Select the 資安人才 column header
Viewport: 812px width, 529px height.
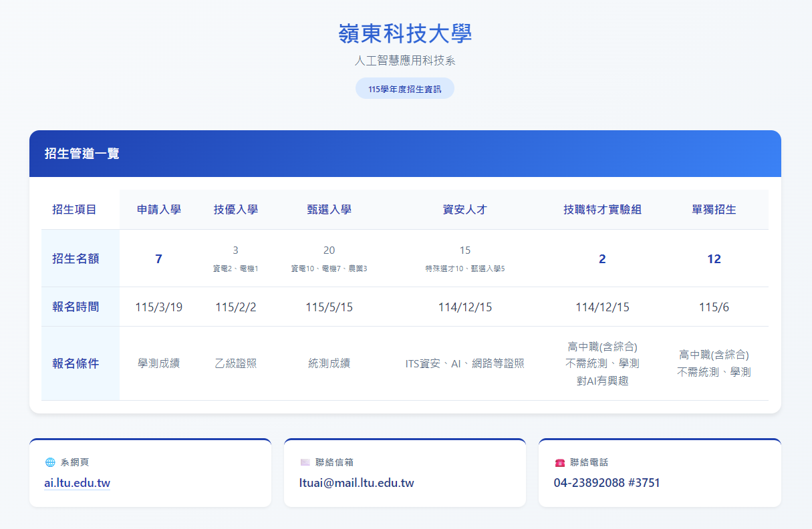[x=464, y=209]
